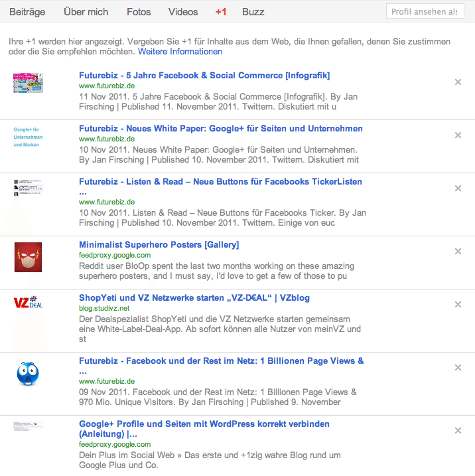
Task: Click the '10 Nov 2011. Neues White Paper' snippet
Action: [x=219, y=155]
